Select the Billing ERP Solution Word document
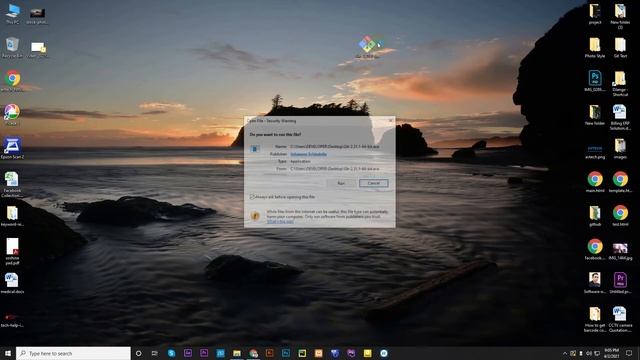640x360 pixels. pos(620,117)
